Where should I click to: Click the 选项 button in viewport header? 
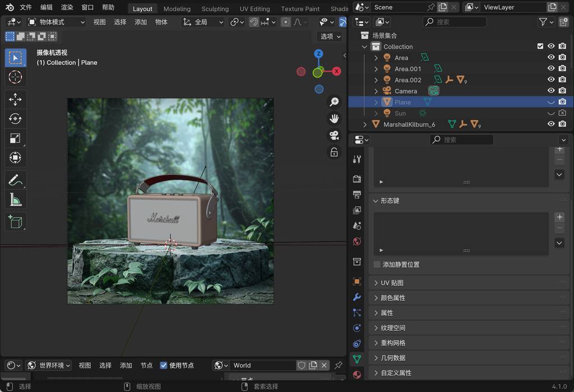(330, 36)
